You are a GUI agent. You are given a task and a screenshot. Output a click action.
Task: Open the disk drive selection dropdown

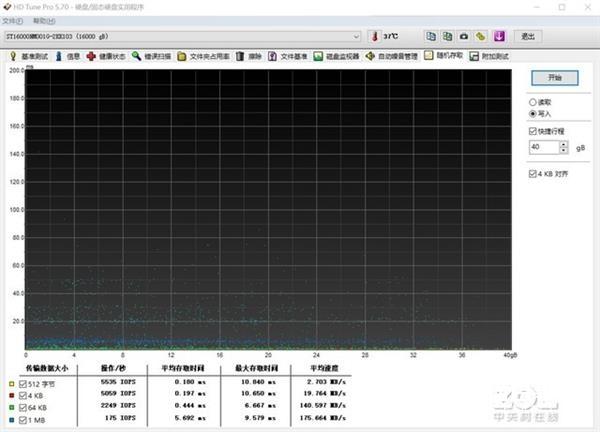356,37
